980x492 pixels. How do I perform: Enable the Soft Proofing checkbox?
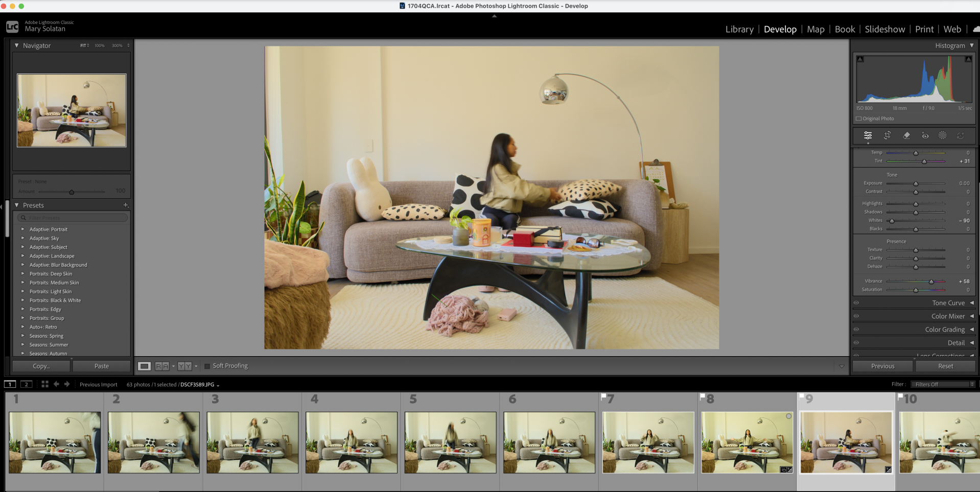pos(207,366)
